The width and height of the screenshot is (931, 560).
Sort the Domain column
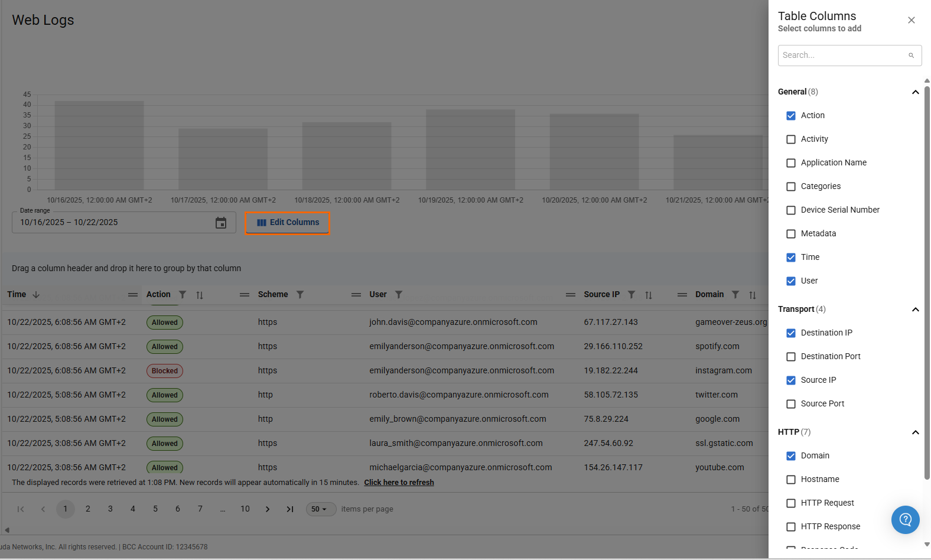(753, 295)
